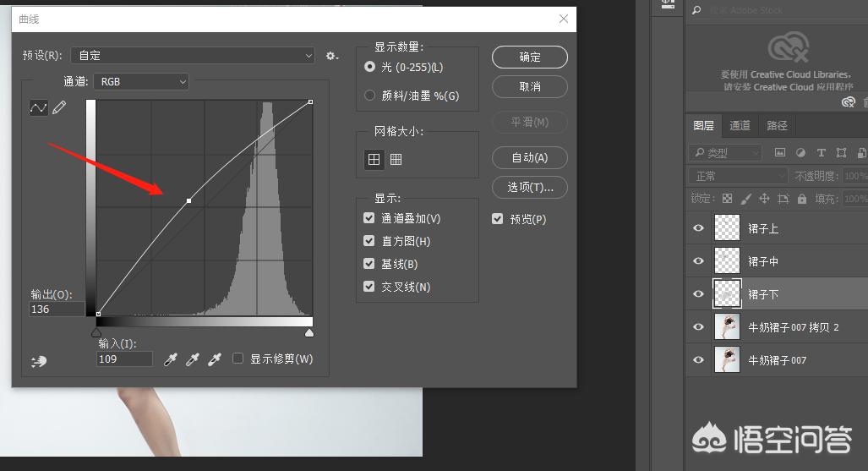Open the blend mode 正常 dropdown
868x471 pixels.
click(x=738, y=176)
